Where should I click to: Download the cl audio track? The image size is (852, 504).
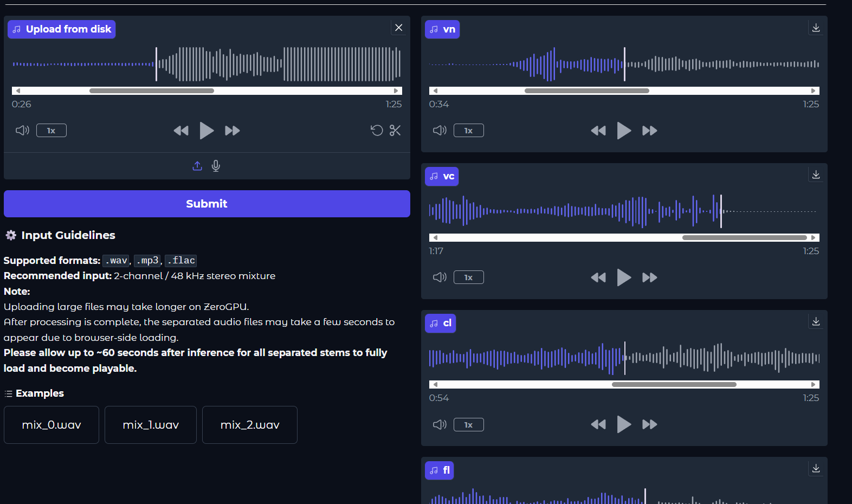(816, 321)
